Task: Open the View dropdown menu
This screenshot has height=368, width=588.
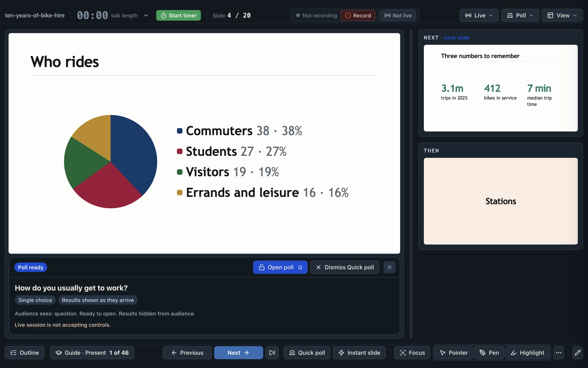Action: [562, 15]
